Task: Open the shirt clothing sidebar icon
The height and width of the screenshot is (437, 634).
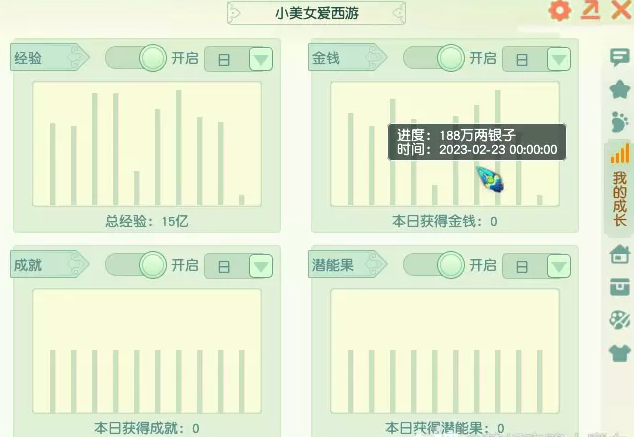Action: click(x=619, y=353)
